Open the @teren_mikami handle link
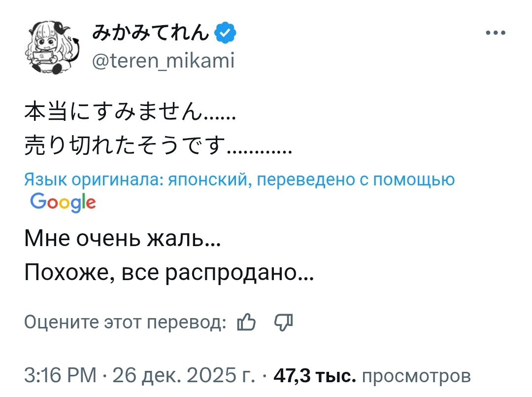 tap(163, 61)
